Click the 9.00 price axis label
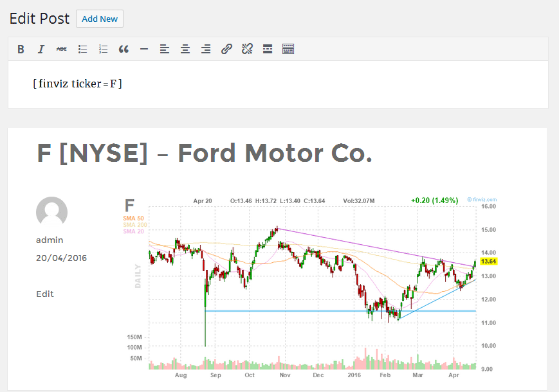This screenshot has height=392, width=559. coord(486,370)
